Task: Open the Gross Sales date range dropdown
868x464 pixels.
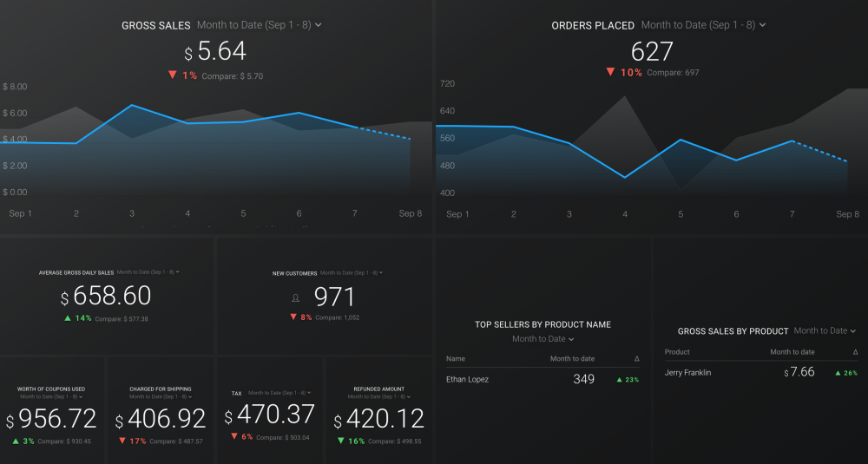Action: coord(260,25)
